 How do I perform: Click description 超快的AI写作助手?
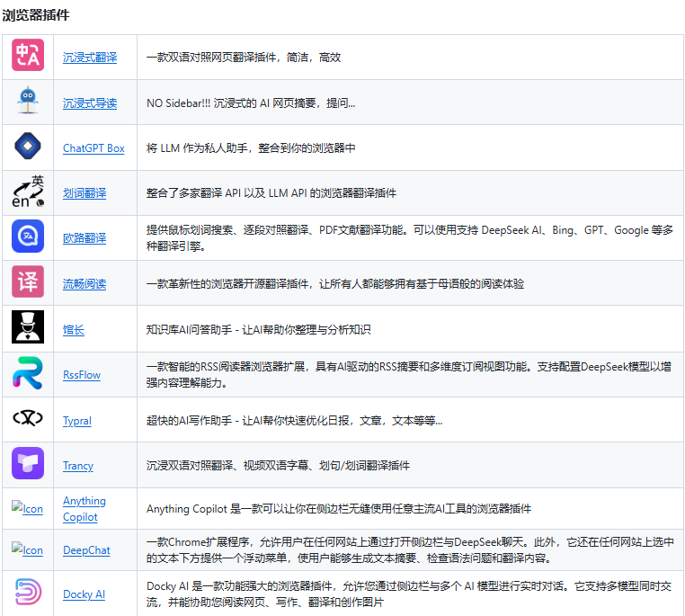click(x=295, y=421)
